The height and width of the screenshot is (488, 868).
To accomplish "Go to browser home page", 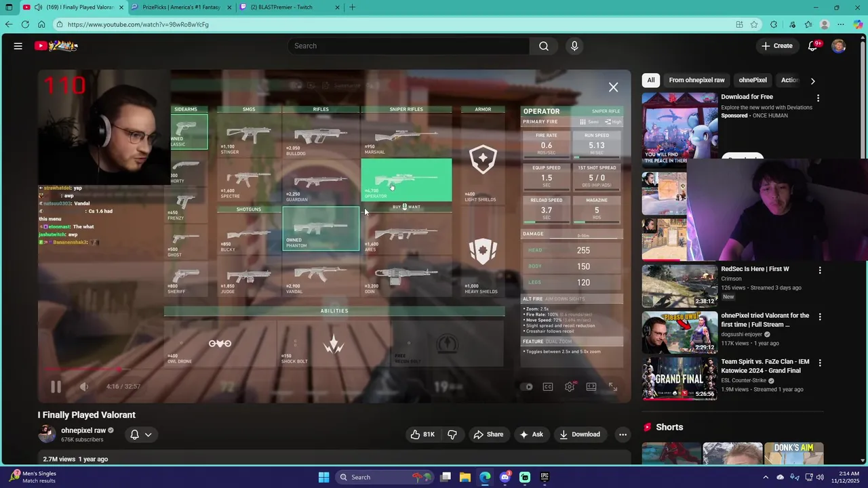I will (41, 24).
